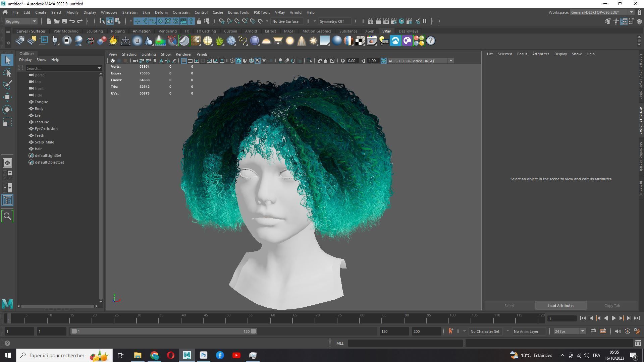Toggle textured display in viewport toolbar
Screen dimensions: 644x362
(258, 61)
